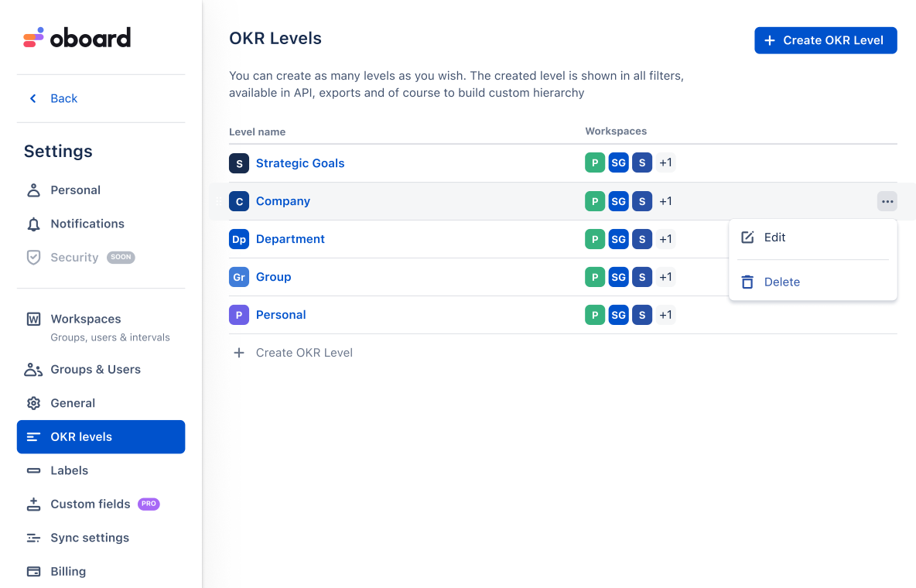Open the Department level
The image size is (916, 588).
click(x=290, y=239)
